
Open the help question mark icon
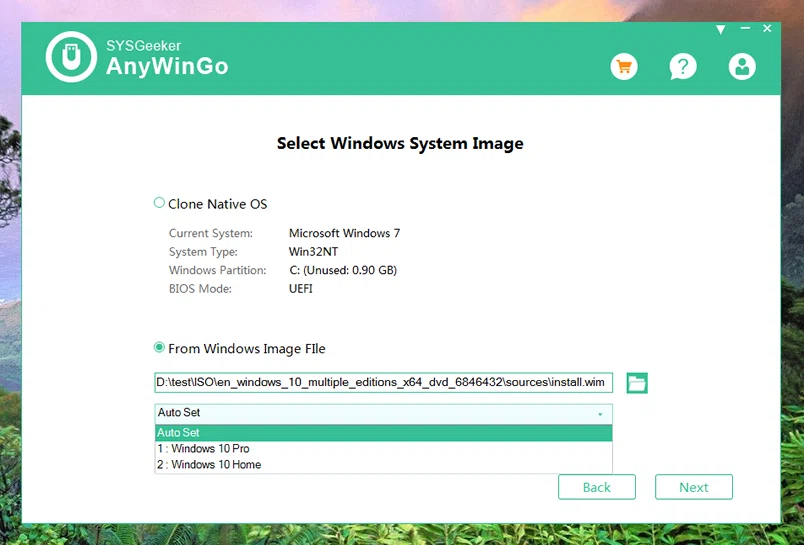coord(683,67)
